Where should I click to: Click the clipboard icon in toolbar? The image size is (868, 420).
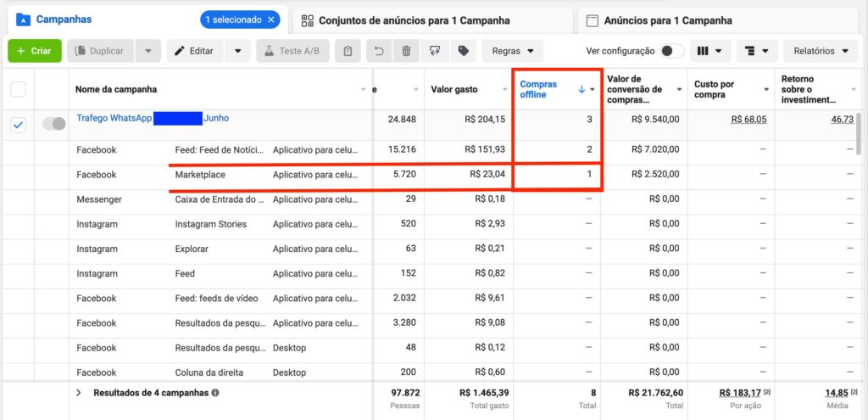(x=348, y=51)
